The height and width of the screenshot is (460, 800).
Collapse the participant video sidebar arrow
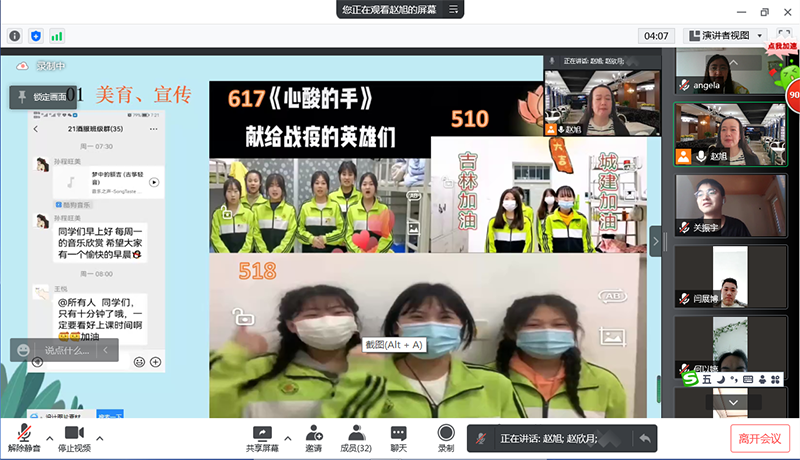tap(656, 241)
